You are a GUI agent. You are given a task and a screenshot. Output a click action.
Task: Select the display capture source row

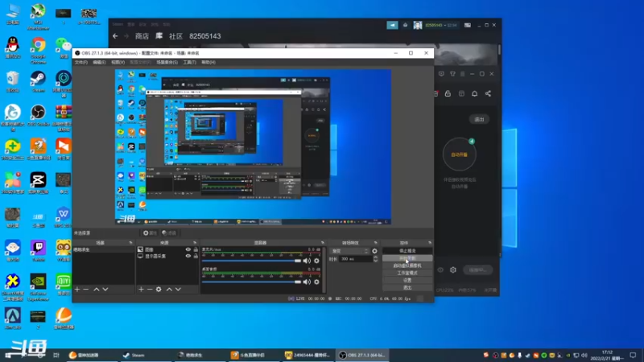click(x=167, y=256)
